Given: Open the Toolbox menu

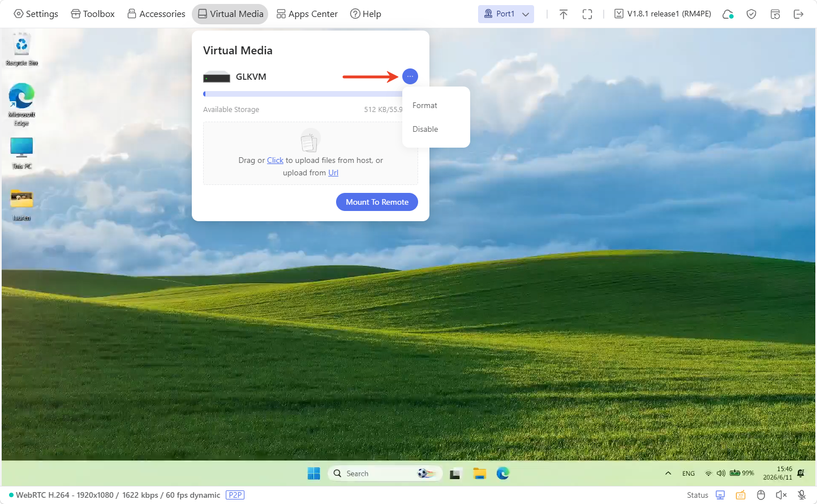Looking at the screenshot, I should pos(93,14).
